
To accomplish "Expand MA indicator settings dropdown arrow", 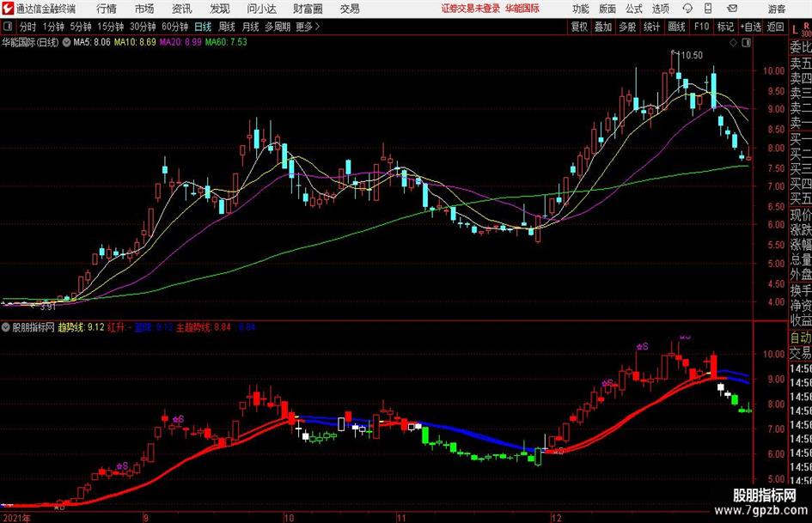I will pos(66,42).
